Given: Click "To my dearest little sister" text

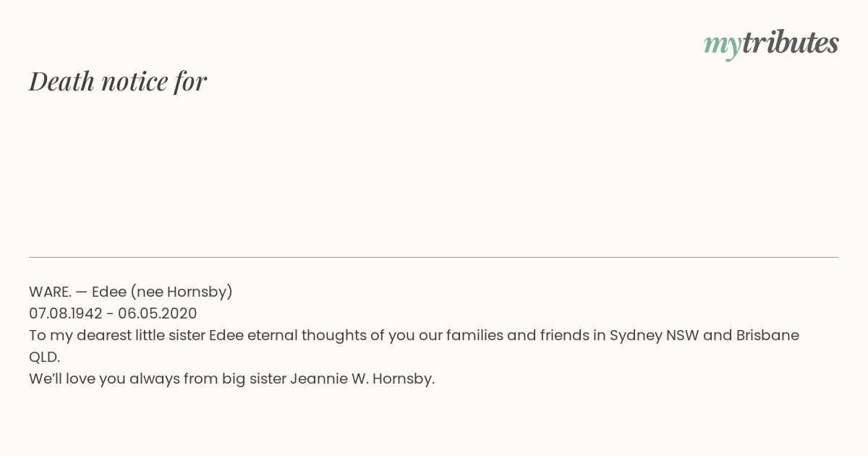Looking at the screenshot, I should click(x=116, y=335).
